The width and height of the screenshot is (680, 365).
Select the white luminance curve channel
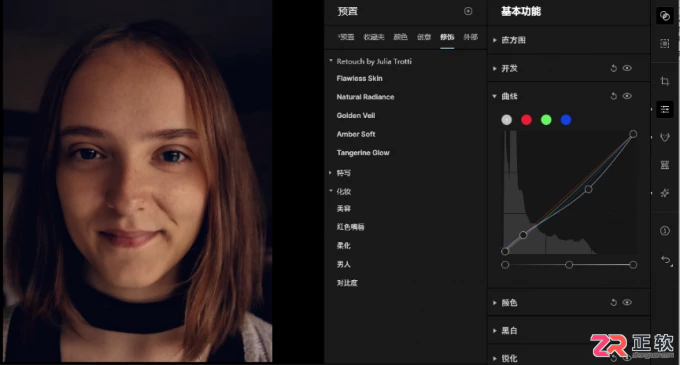507,120
